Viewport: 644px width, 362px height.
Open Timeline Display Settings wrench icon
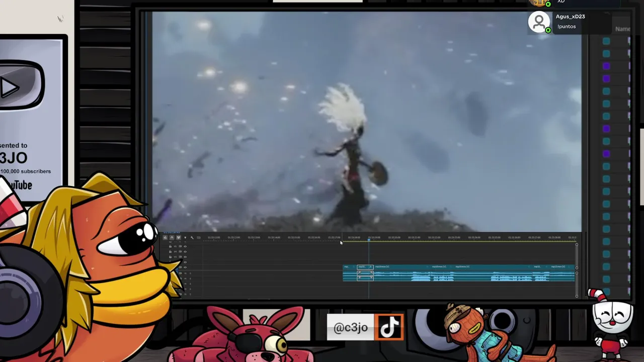click(x=192, y=237)
